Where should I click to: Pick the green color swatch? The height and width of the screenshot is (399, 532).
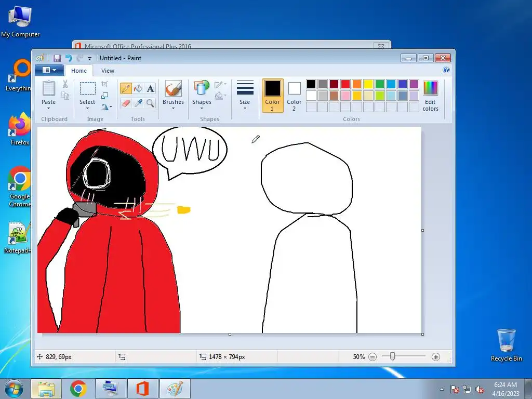[x=380, y=84]
